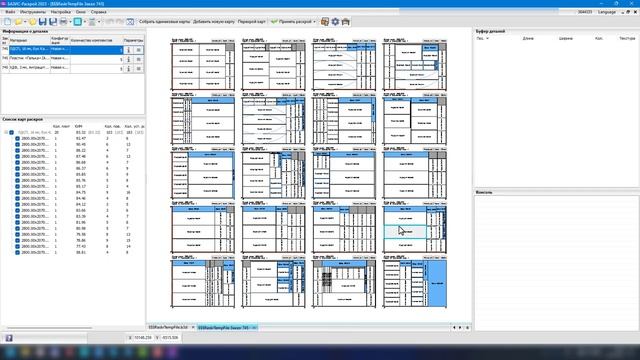Open the Окно menu
The image size is (640, 360).
click(81, 12)
